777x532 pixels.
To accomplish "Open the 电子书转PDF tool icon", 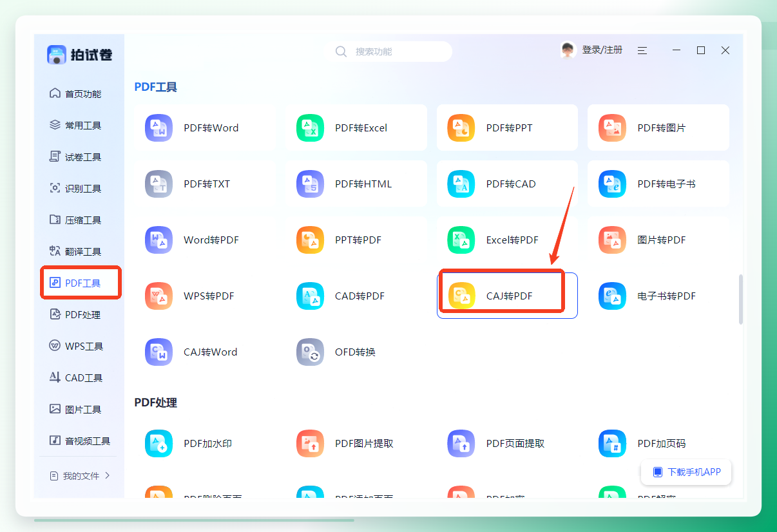I will coord(612,296).
